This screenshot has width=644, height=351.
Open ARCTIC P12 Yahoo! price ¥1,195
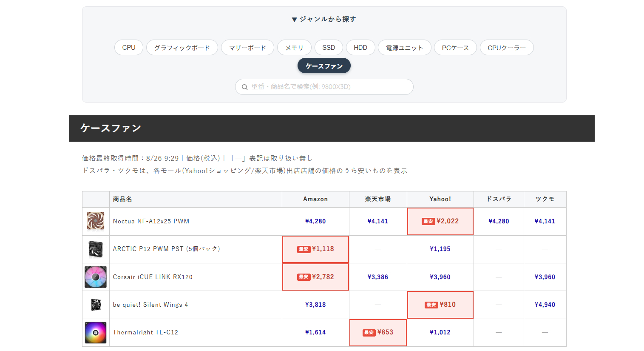[x=440, y=249]
